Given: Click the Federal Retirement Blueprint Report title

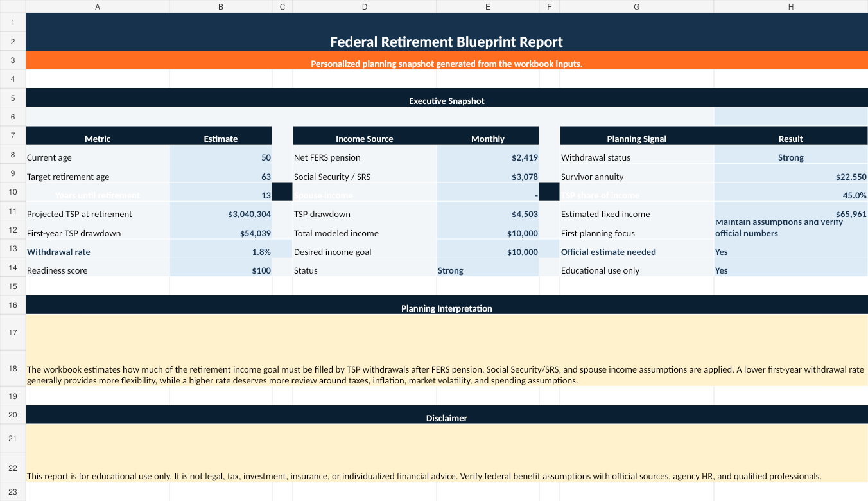Looking at the screenshot, I should coord(447,42).
